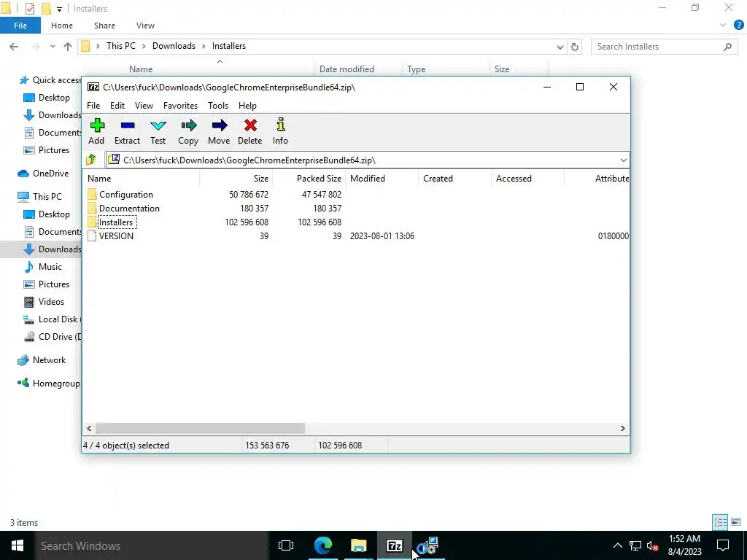Sort by the Accessed column header
This screenshot has height=560, width=747.
pyautogui.click(x=528, y=179)
